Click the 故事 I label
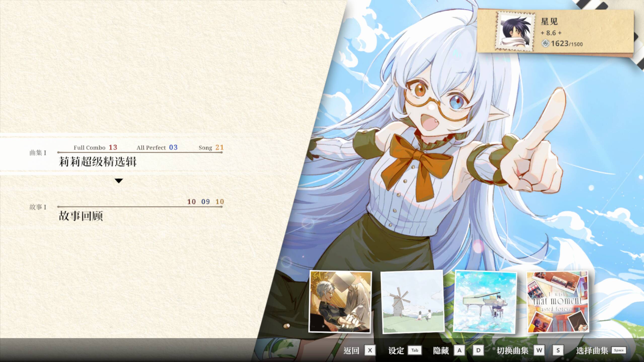Screen dimensions: 644x362 pyautogui.click(x=38, y=207)
